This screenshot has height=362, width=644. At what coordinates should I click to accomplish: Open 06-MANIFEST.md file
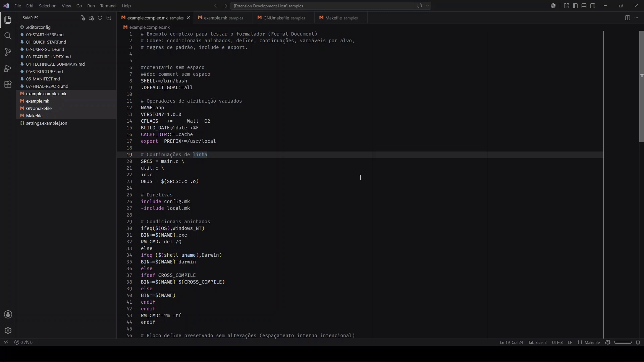[66, 79]
